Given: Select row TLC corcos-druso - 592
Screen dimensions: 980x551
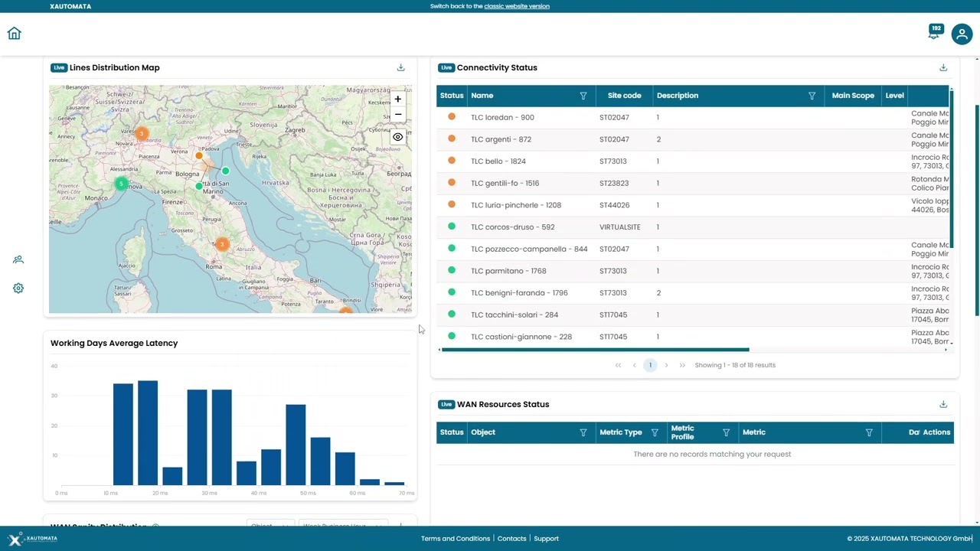Looking at the screenshot, I should pos(693,227).
